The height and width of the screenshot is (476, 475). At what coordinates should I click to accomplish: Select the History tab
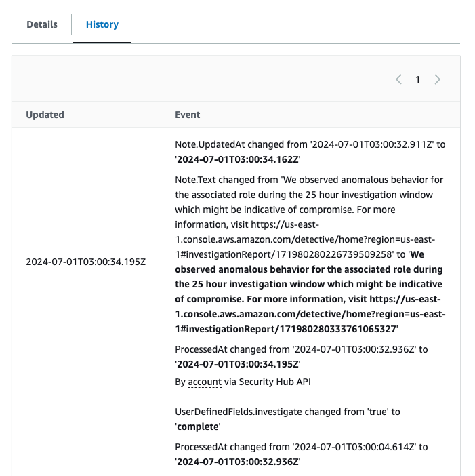click(x=102, y=24)
